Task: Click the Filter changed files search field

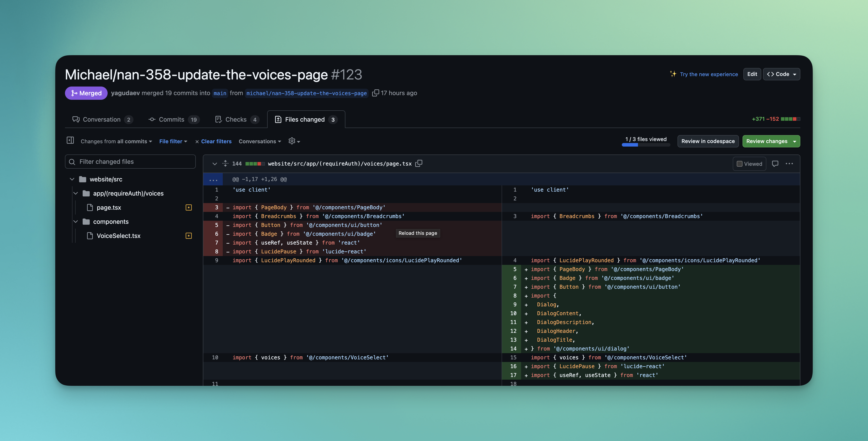Action: tap(130, 162)
